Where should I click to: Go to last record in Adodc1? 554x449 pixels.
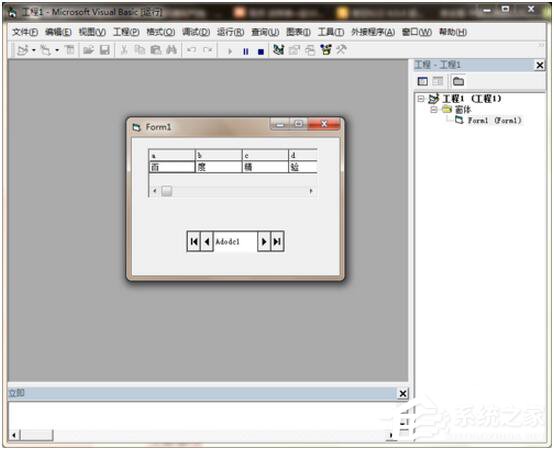pyautogui.click(x=277, y=241)
